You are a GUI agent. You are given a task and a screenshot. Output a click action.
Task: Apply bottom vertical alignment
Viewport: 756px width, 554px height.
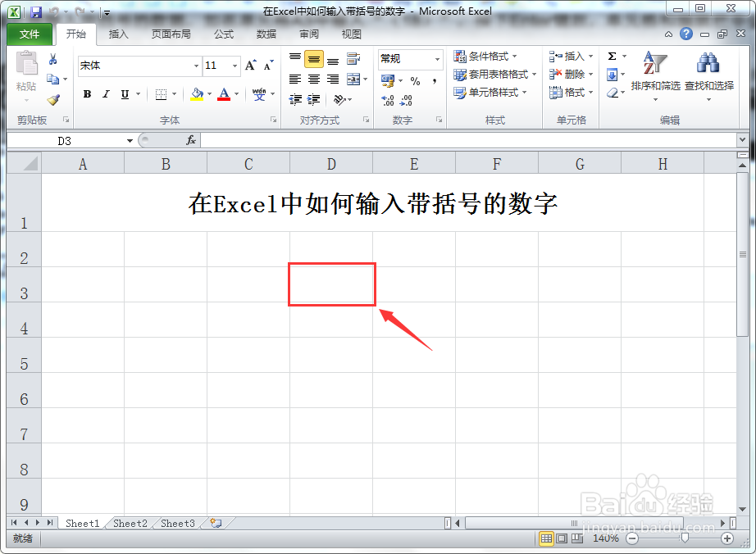point(333,60)
